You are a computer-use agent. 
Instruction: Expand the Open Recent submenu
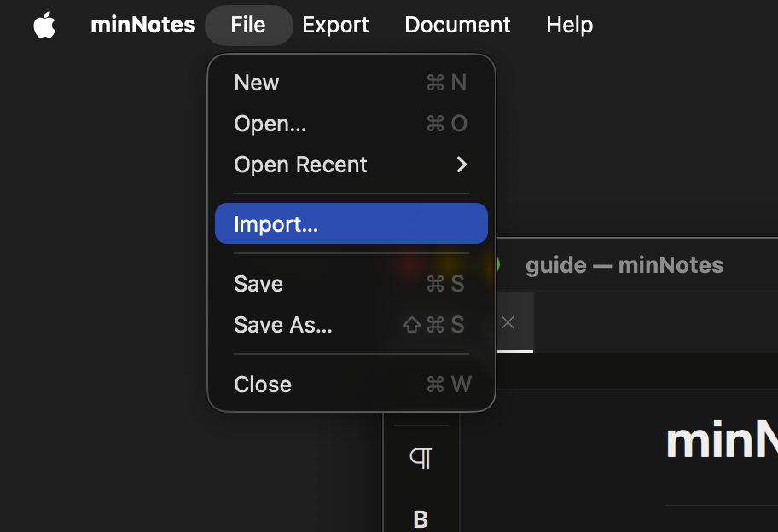(351, 165)
